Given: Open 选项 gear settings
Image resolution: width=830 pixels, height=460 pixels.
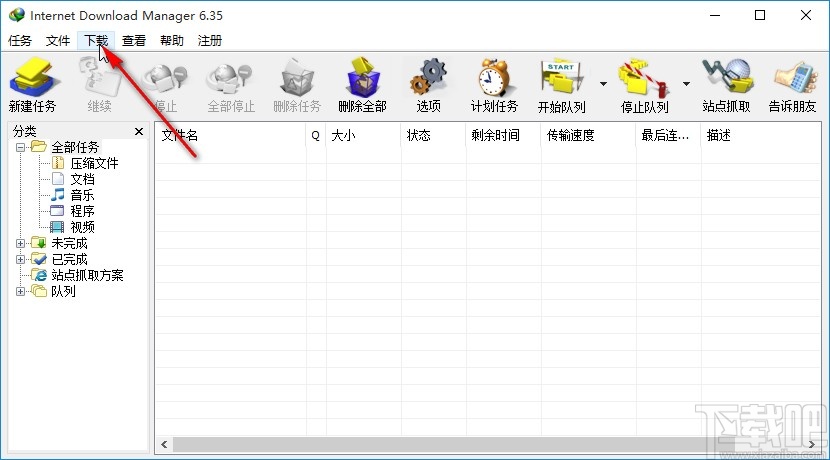Looking at the screenshot, I should tap(428, 85).
